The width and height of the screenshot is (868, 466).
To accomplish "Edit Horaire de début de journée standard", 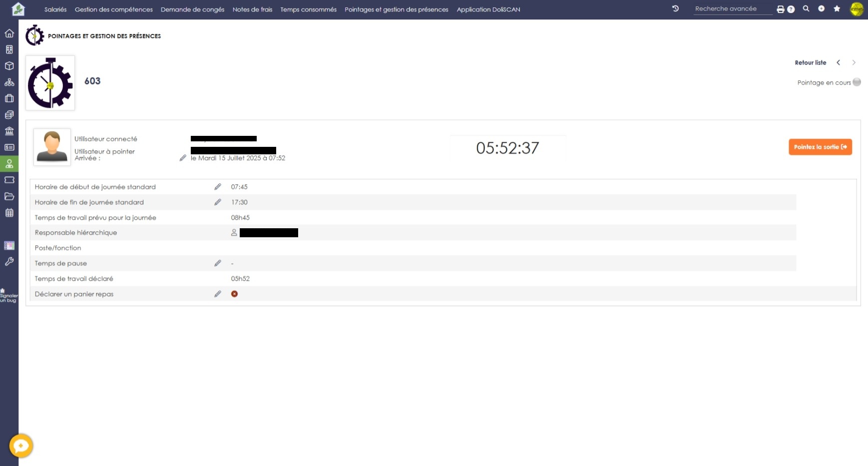I will click(x=218, y=187).
